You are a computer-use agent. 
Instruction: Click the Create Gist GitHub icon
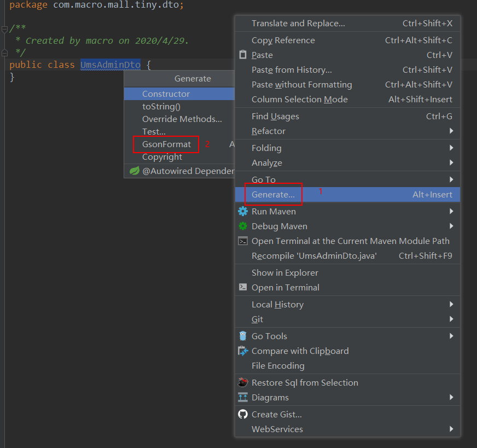click(x=243, y=415)
